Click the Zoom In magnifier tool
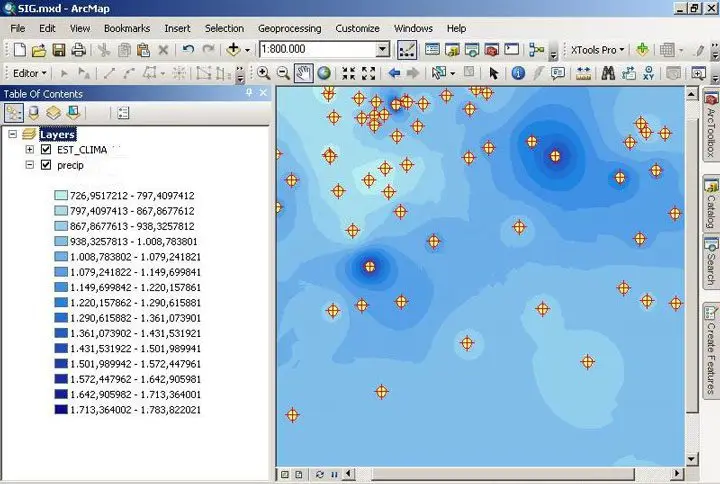The width and height of the screenshot is (720, 484). tap(264, 73)
